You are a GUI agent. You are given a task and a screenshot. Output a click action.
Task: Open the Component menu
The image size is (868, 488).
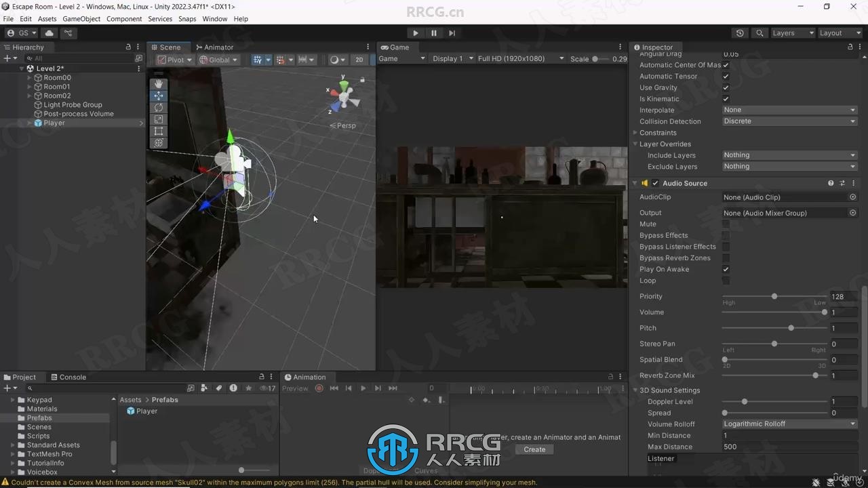click(124, 19)
